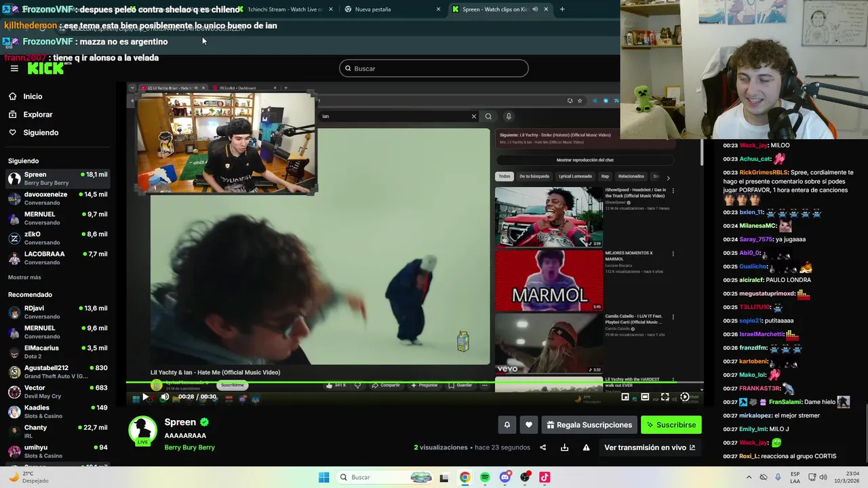Open Kaadies Slots & Casino channel
This screenshot has width=868, height=488.
(x=58, y=411)
